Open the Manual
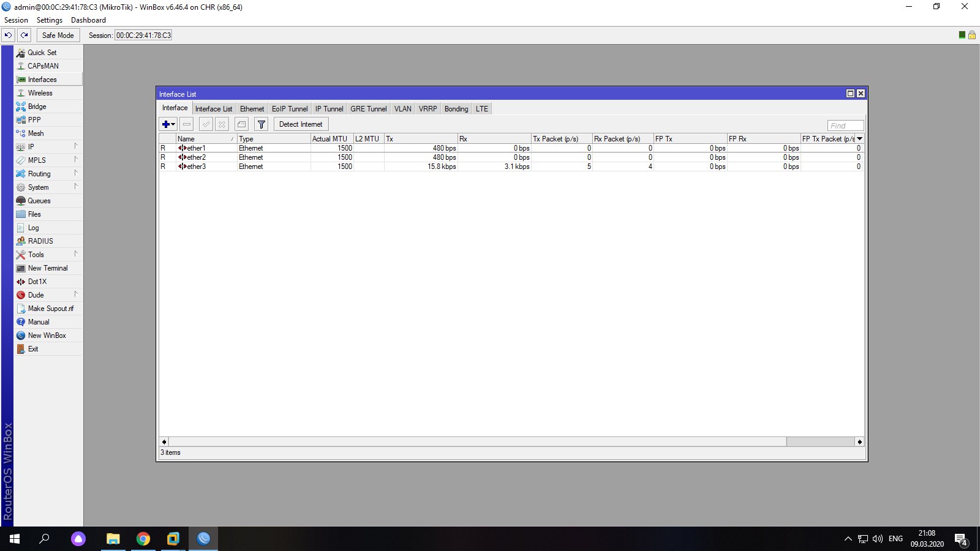The height and width of the screenshot is (551, 980). [48, 322]
